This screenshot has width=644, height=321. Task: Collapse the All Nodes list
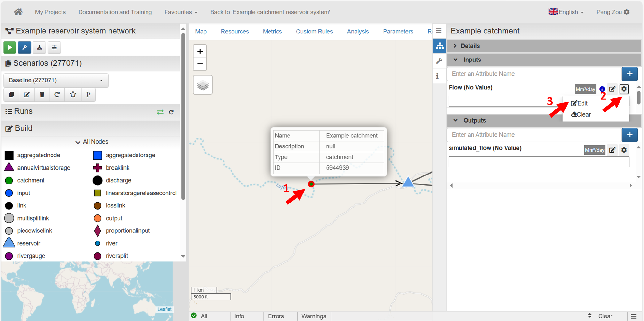coord(92,142)
